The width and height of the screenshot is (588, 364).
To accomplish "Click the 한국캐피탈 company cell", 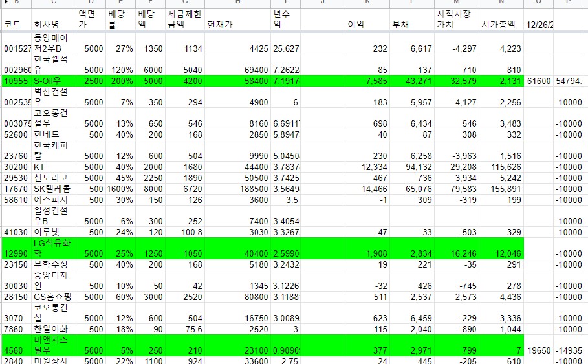I will point(54,151).
